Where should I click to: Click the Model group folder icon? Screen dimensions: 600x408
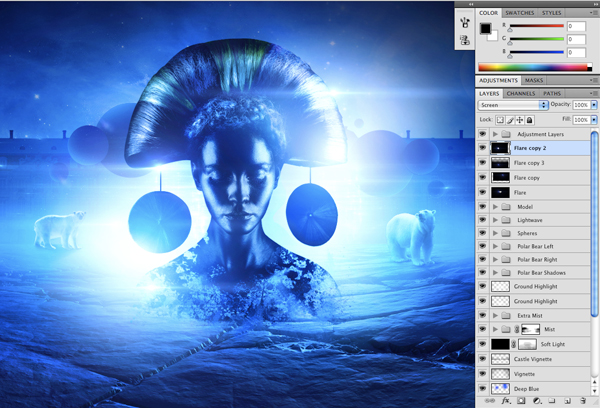tap(506, 207)
